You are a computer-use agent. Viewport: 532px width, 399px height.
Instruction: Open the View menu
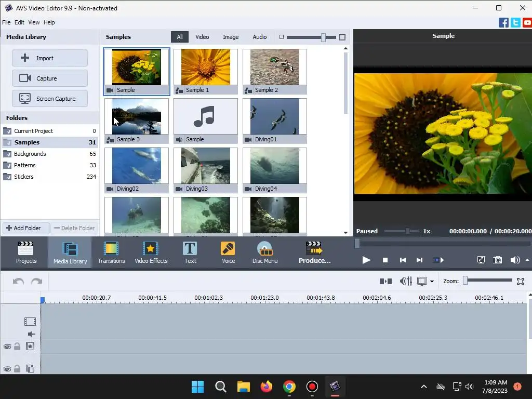coord(34,22)
